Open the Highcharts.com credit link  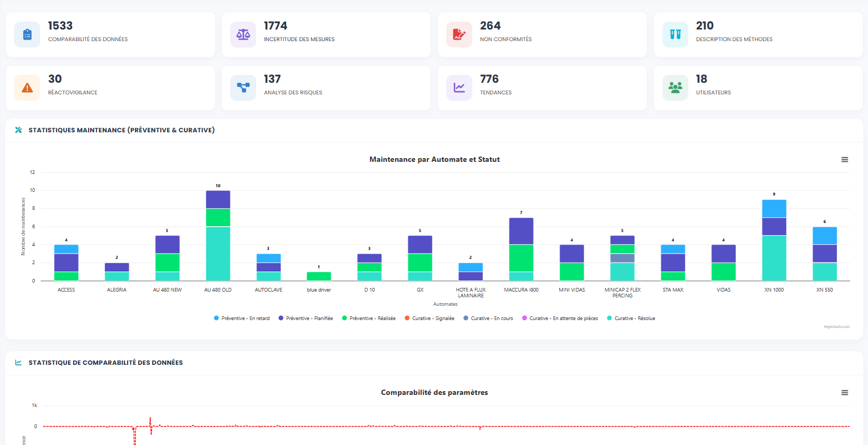(836, 327)
